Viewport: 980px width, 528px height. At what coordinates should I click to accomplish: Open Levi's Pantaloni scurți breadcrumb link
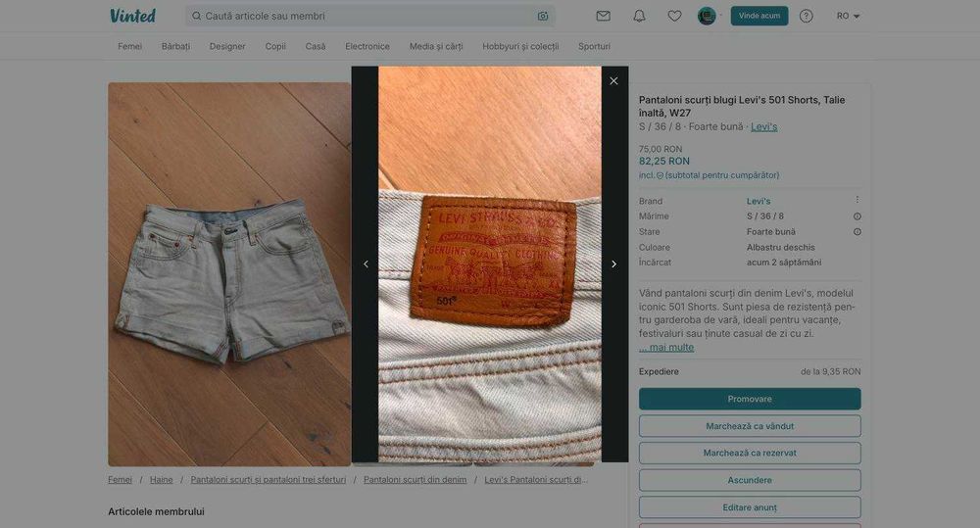click(536, 480)
